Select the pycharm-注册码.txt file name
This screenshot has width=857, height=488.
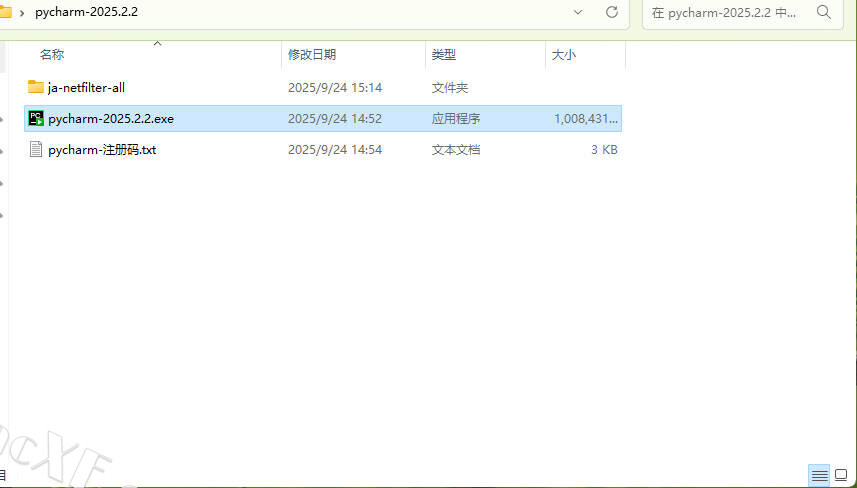pyautogui.click(x=102, y=150)
